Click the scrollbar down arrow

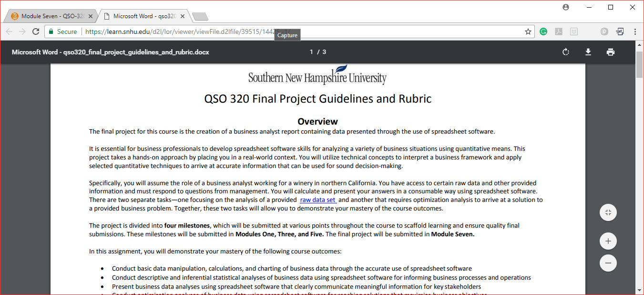tap(640, 290)
